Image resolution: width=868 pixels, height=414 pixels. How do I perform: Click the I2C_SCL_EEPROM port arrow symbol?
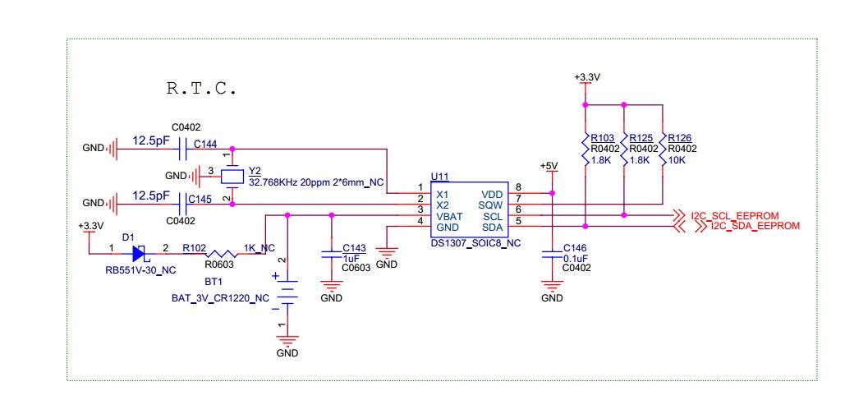[x=678, y=214]
